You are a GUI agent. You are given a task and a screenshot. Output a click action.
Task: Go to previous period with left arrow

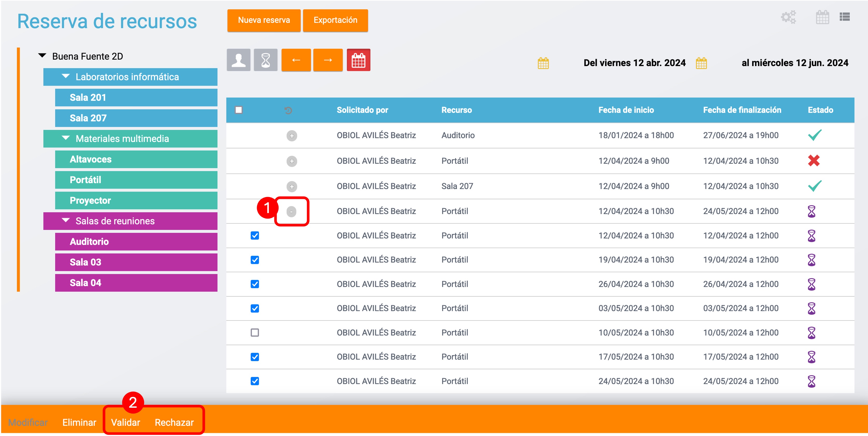click(296, 60)
